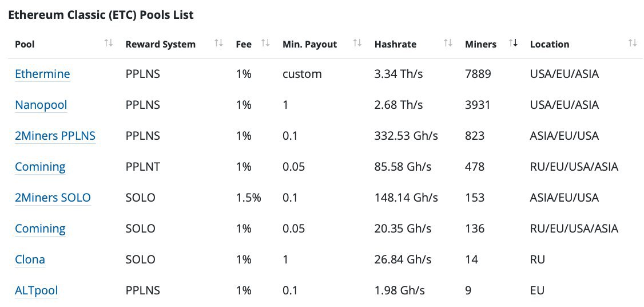The image size is (644, 307).
Task: Click the Pool column header text
Action: [25, 45]
